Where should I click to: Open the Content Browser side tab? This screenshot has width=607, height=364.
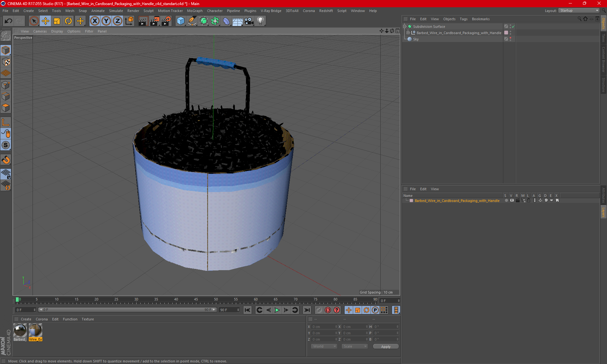(604, 59)
